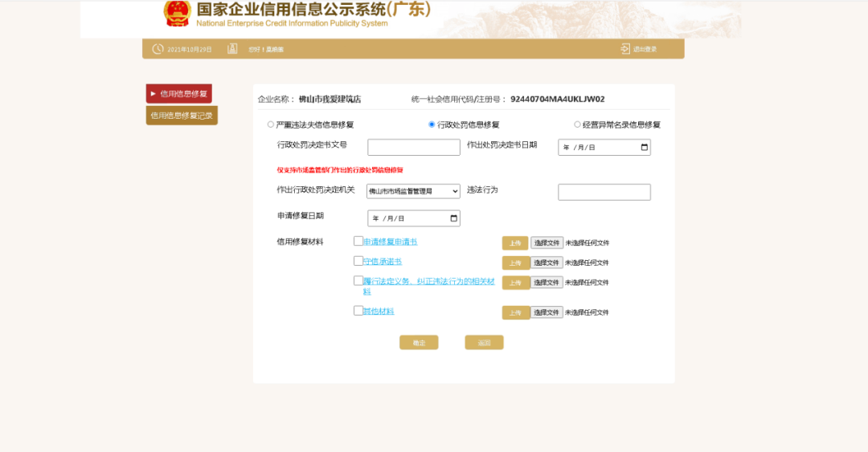Click the national emblem logo

[177, 14]
